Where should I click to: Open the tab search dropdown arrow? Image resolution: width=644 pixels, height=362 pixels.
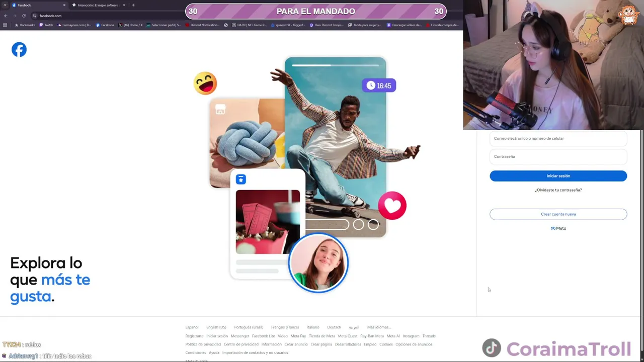5,5
